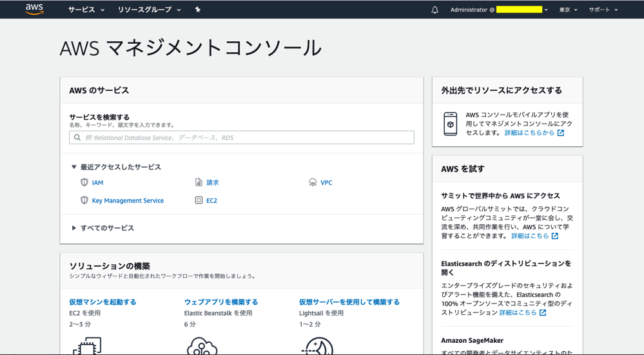644x355 pixels.
Task: Open the 東京 region dropdown
Action: 568,10
